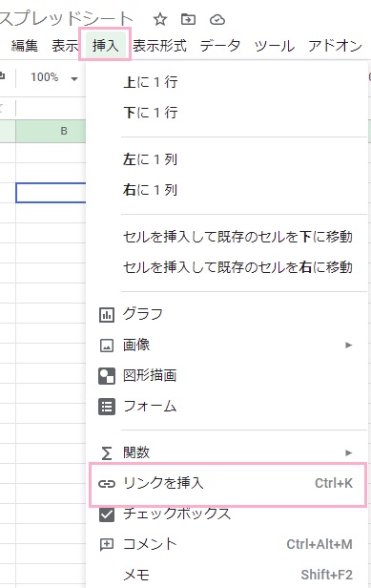Viewport: 371px width, 588px height.
Task: Choose 左に 1 列 to insert column left
Action: (x=226, y=159)
